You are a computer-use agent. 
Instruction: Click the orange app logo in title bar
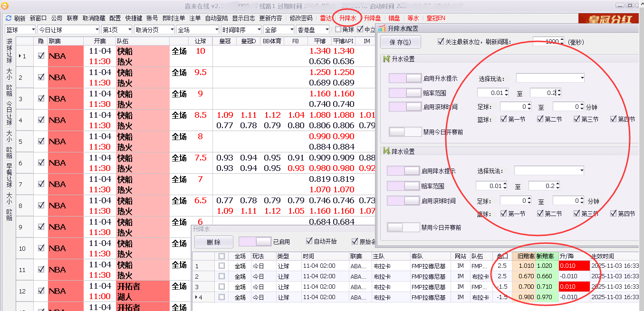[x=5, y=6]
